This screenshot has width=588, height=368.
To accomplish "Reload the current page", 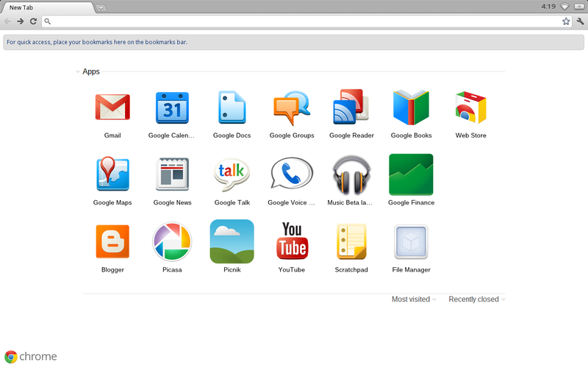I will [x=33, y=21].
